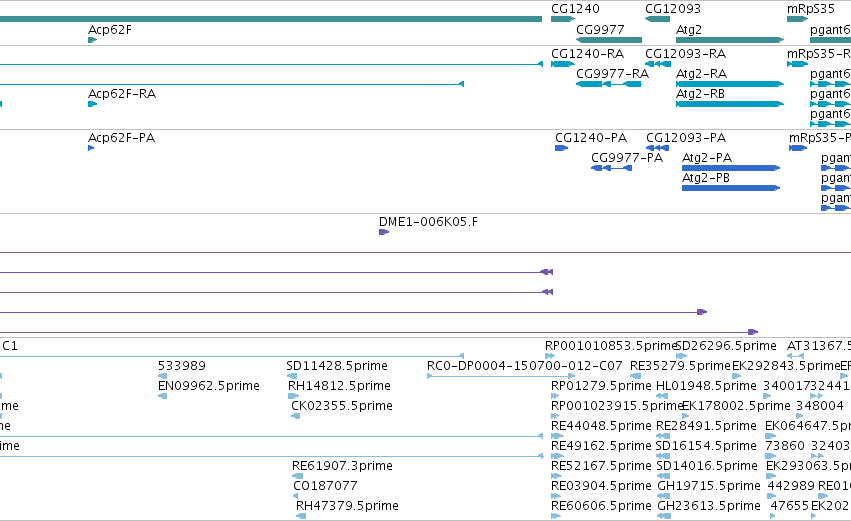The image size is (851, 521).
Task: Click the RH14812.5prime label
Action: pyautogui.click(x=339, y=385)
